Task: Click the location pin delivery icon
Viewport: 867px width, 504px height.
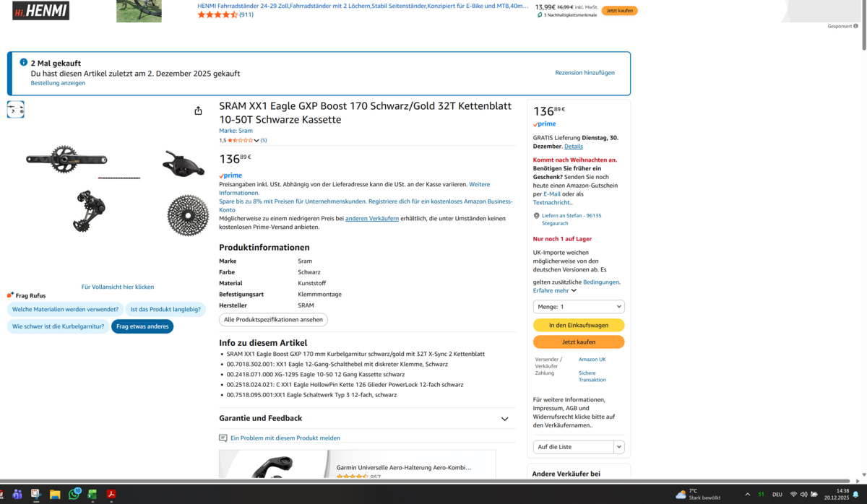Action: point(536,215)
